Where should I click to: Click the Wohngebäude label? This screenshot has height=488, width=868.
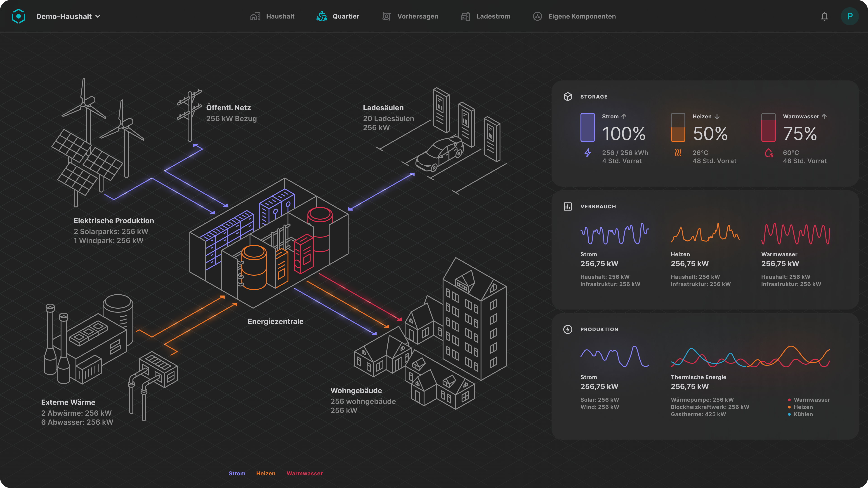[x=356, y=391]
